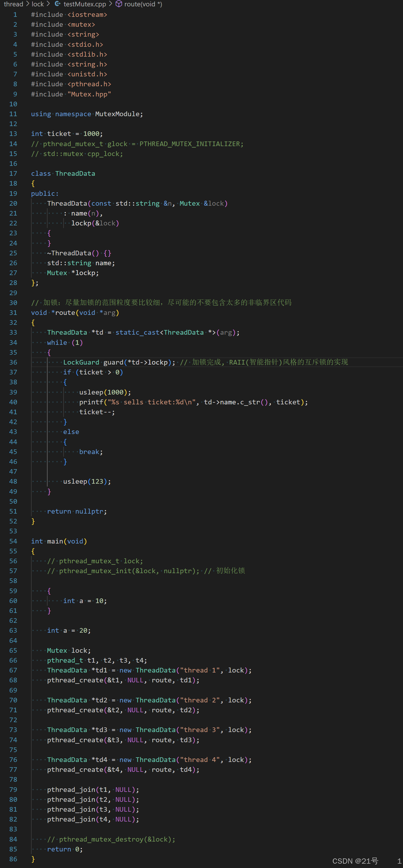This screenshot has height=868, width=403.
Task: Click 'Mutex *lockp;' member
Action: coord(73,273)
